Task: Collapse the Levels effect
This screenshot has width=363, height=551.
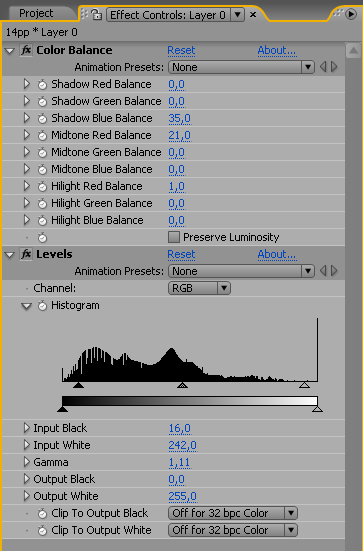Action: pyautogui.click(x=9, y=255)
